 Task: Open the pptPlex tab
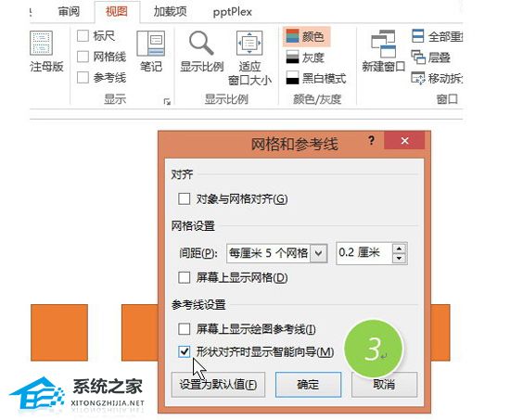coord(232,12)
